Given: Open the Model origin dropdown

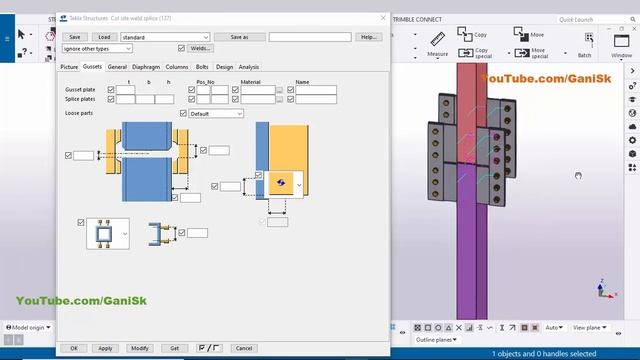Looking at the screenshot, I should [x=28, y=327].
